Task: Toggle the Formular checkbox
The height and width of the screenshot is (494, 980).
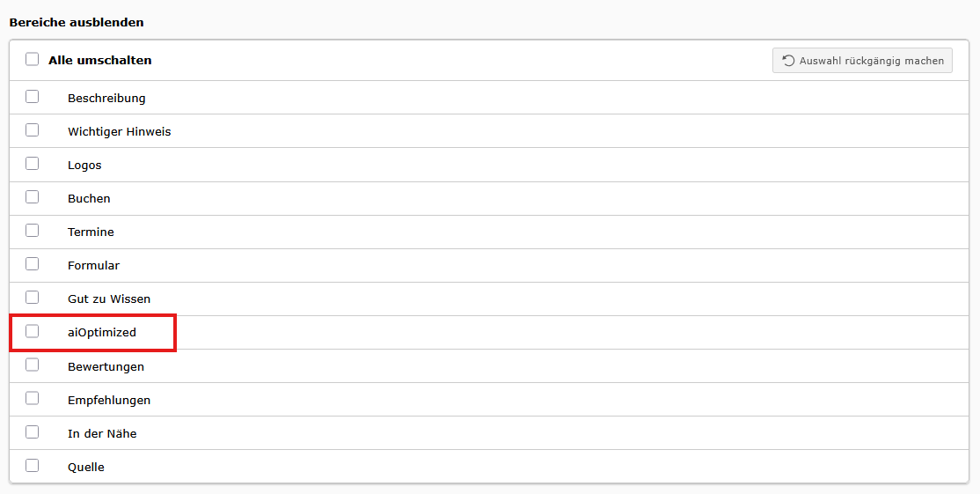Action: click(33, 264)
